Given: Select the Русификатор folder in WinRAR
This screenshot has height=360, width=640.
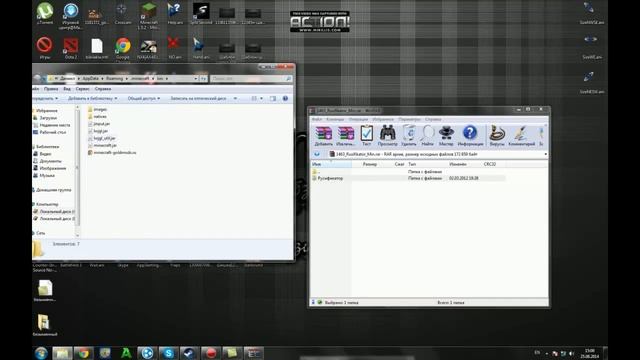Looking at the screenshot, I should tap(330, 178).
